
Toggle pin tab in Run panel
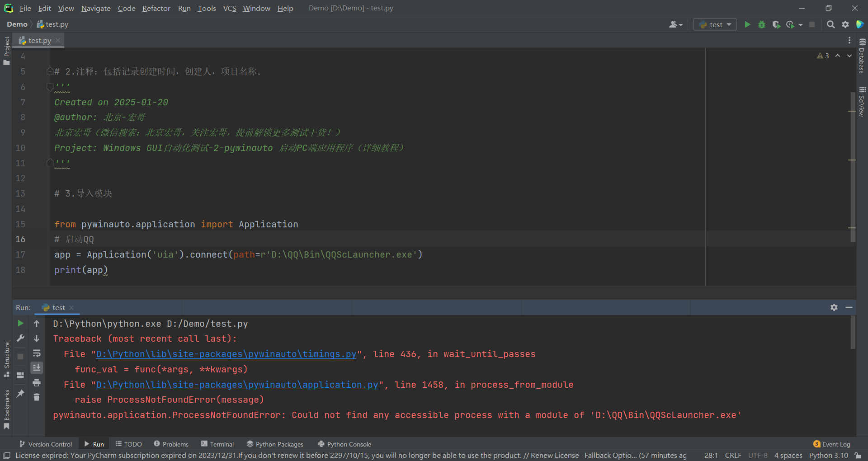pos(20,394)
